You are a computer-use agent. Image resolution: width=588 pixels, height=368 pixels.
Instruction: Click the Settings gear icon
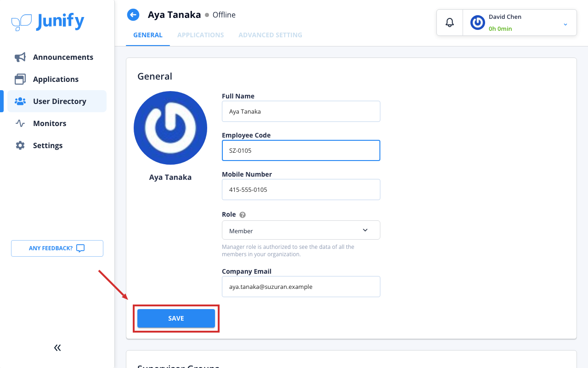point(20,145)
